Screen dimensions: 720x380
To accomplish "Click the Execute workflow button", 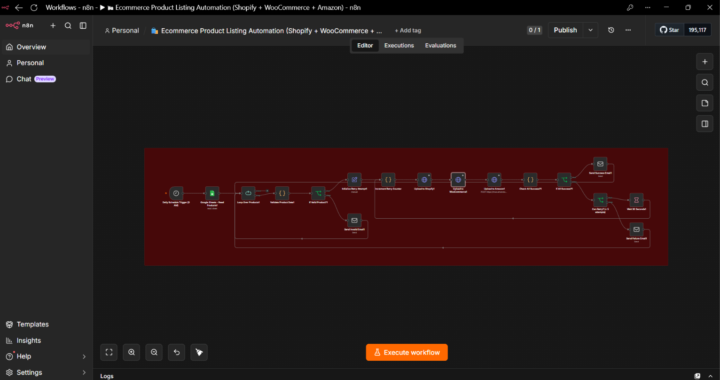I will [407, 352].
